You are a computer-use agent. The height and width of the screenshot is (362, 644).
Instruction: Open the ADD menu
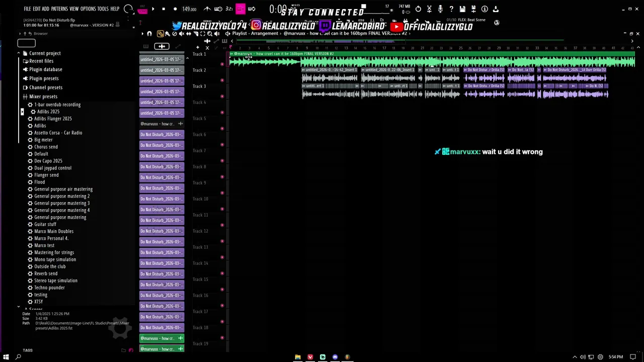click(x=46, y=9)
